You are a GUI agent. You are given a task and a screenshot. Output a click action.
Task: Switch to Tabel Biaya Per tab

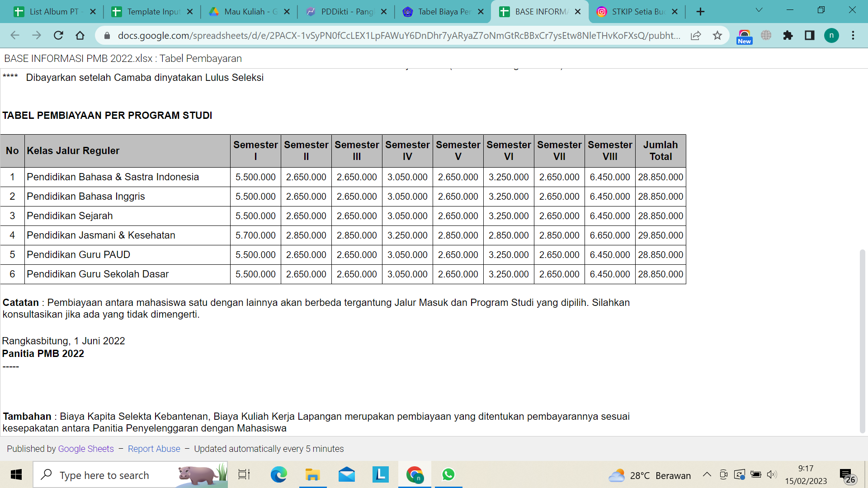pos(443,12)
